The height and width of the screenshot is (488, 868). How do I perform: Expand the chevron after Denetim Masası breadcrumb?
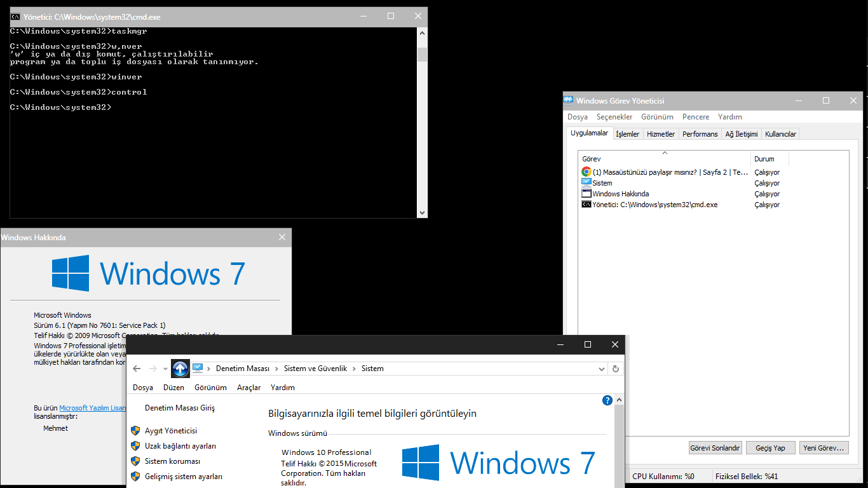click(x=276, y=369)
